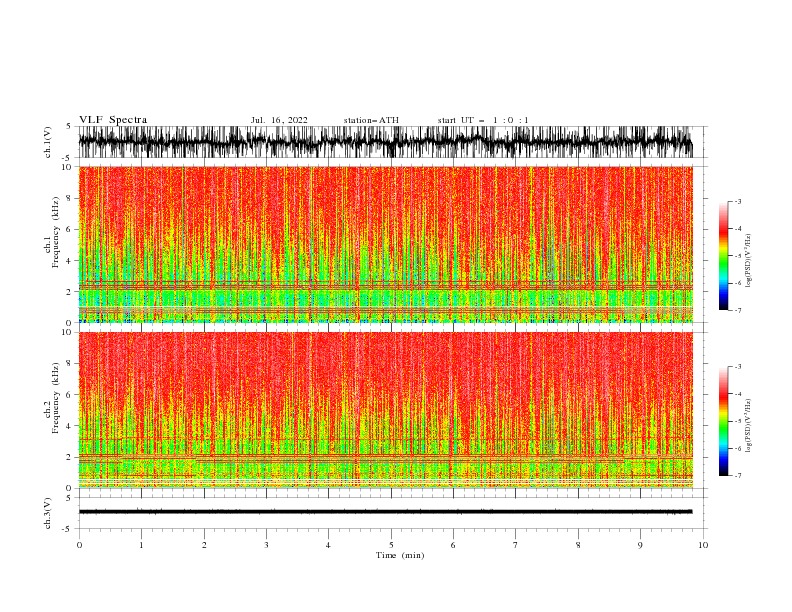Click the time axis tick label '7'

point(516,545)
